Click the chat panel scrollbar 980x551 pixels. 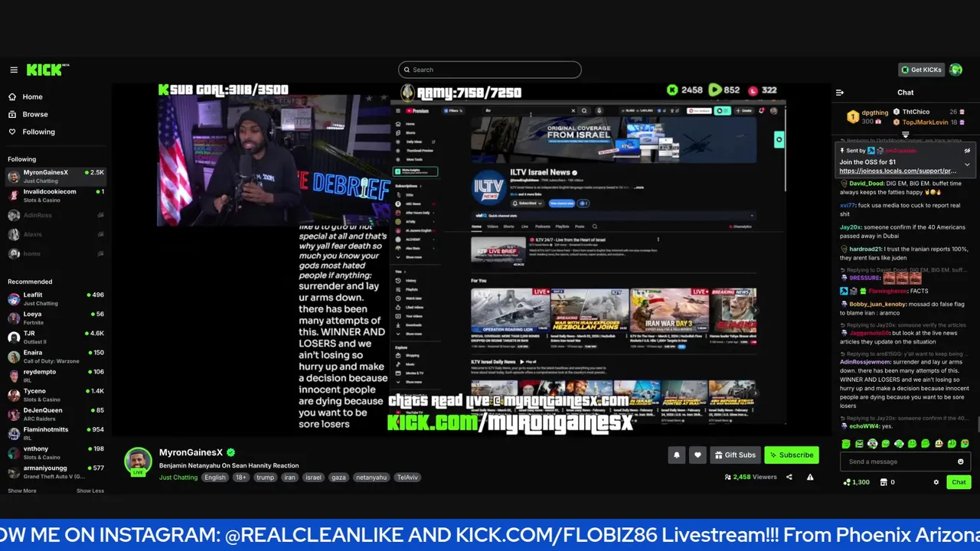(978, 423)
